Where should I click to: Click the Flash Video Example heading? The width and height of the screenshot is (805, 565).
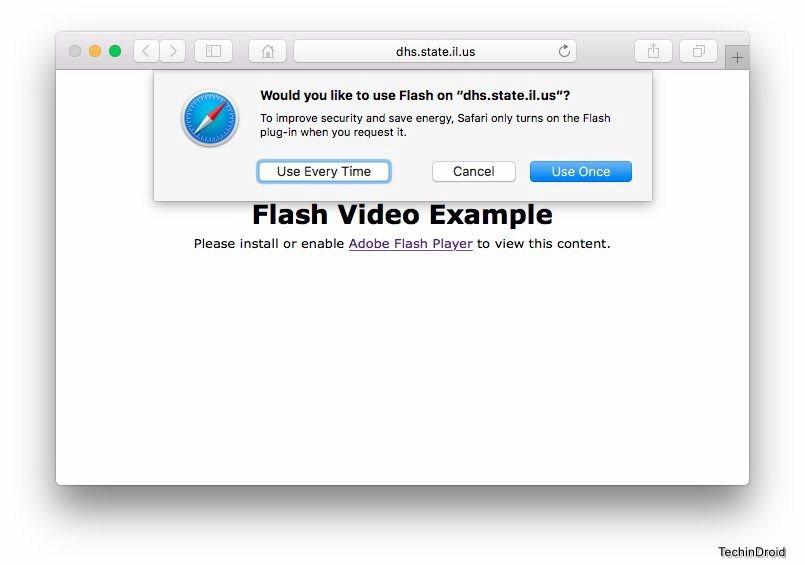pyautogui.click(x=402, y=215)
